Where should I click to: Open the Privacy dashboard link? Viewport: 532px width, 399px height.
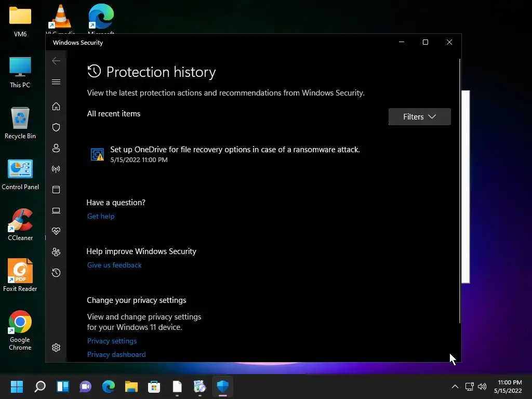(x=116, y=354)
